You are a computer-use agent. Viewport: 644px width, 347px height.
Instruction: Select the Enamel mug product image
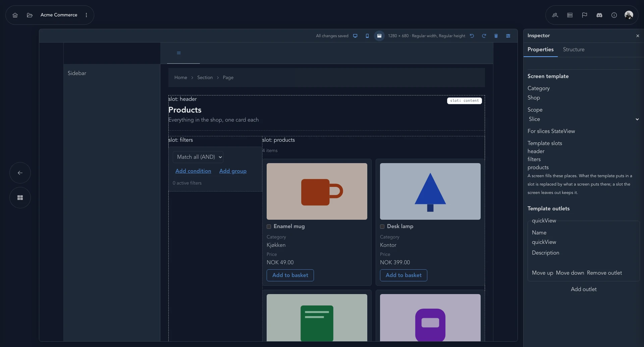[x=317, y=192]
